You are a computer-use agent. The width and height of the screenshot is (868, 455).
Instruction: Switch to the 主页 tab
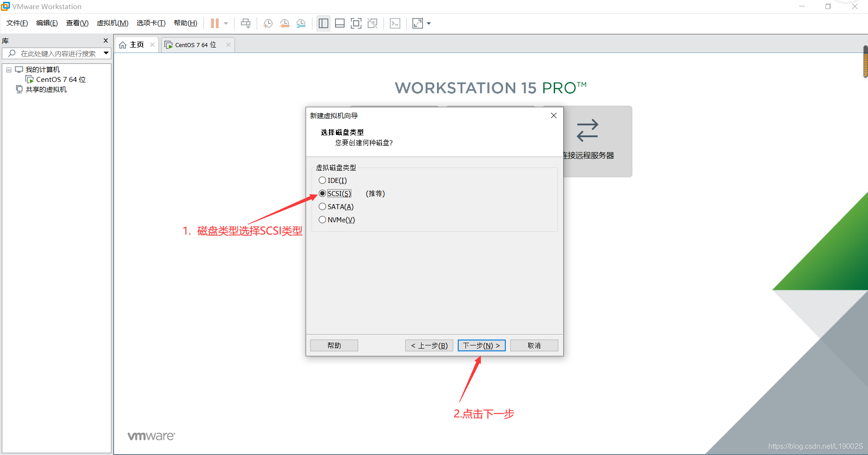(137, 44)
